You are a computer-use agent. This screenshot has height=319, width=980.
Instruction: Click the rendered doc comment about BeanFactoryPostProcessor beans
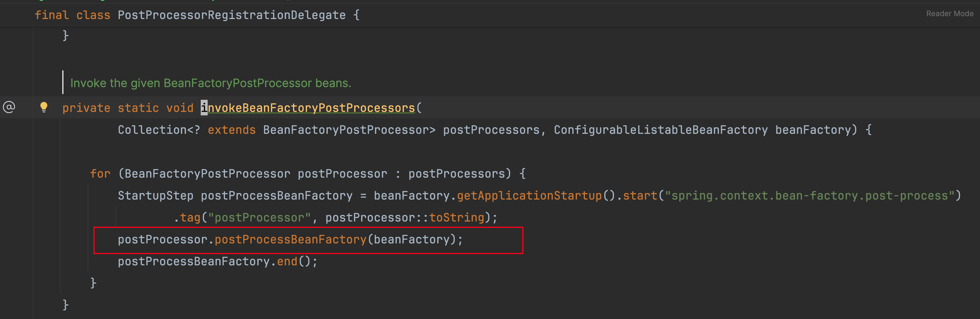(x=210, y=83)
